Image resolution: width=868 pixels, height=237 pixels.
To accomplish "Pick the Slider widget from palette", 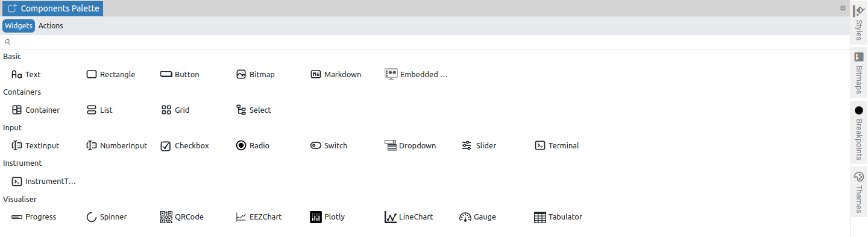I will click(479, 146).
